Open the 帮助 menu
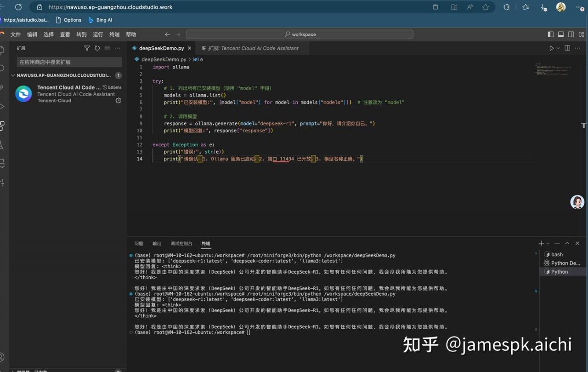The image size is (588, 372). tap(131, 34)
